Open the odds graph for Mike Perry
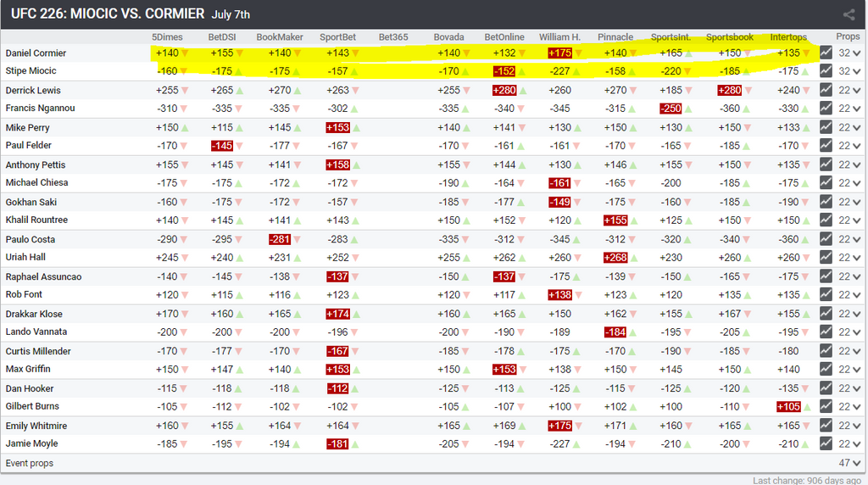Viewport: 868px width, 485px height. (x=826, y=127)
